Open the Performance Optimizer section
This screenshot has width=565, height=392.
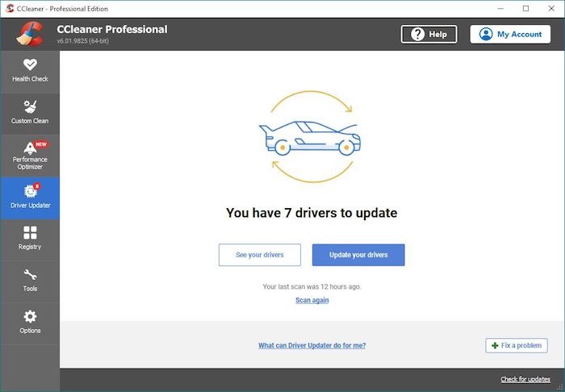(x=30, y=155)
